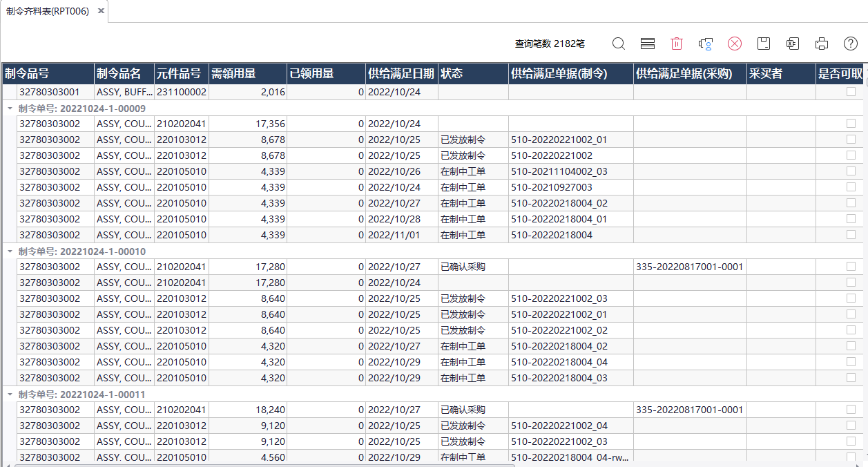Export to Excel using the toolbar icon
This screenshot has height=467, width=868.
click(793, 44)
